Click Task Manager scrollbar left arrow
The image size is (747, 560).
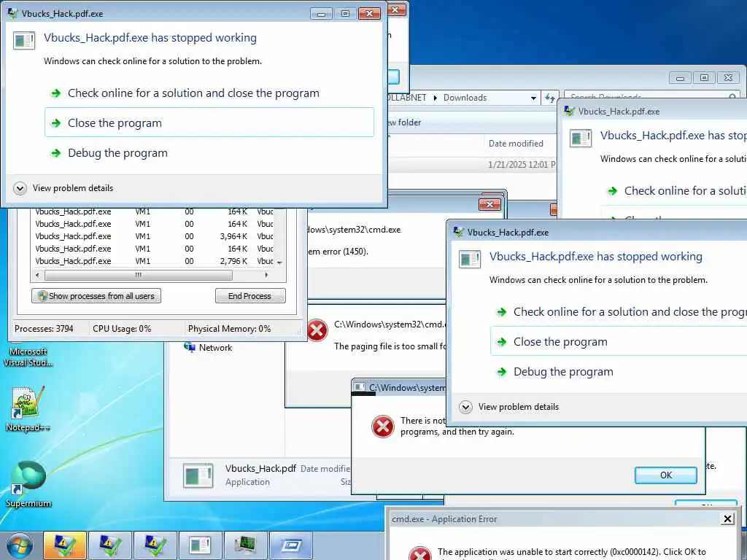tap(38, 275)
